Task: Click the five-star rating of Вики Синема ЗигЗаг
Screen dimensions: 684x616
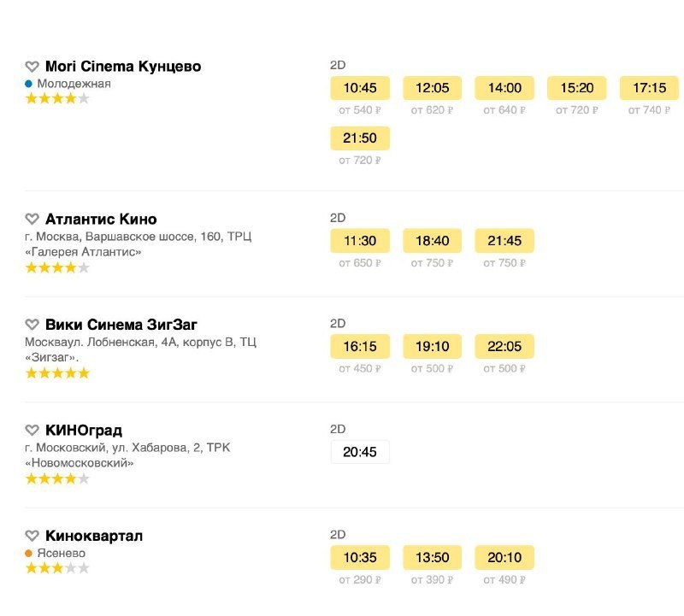Action: click(x=57, y=373)
